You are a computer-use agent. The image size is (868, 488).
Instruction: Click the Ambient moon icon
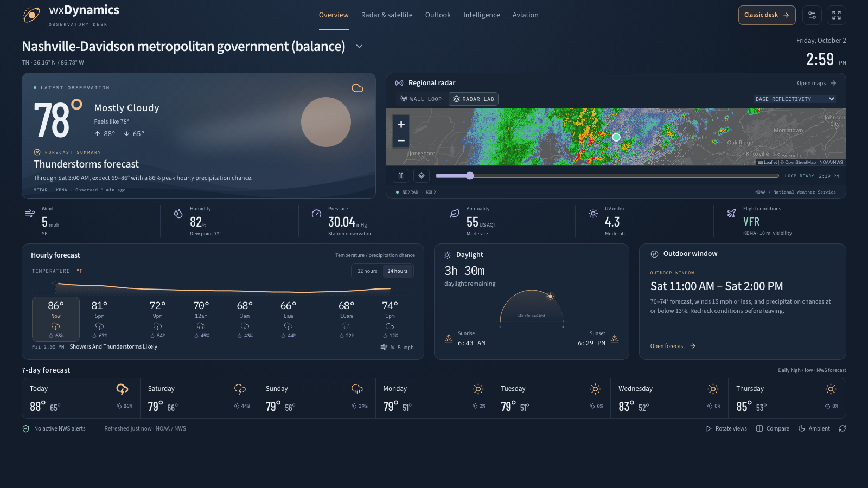click(x=802, y=428)
